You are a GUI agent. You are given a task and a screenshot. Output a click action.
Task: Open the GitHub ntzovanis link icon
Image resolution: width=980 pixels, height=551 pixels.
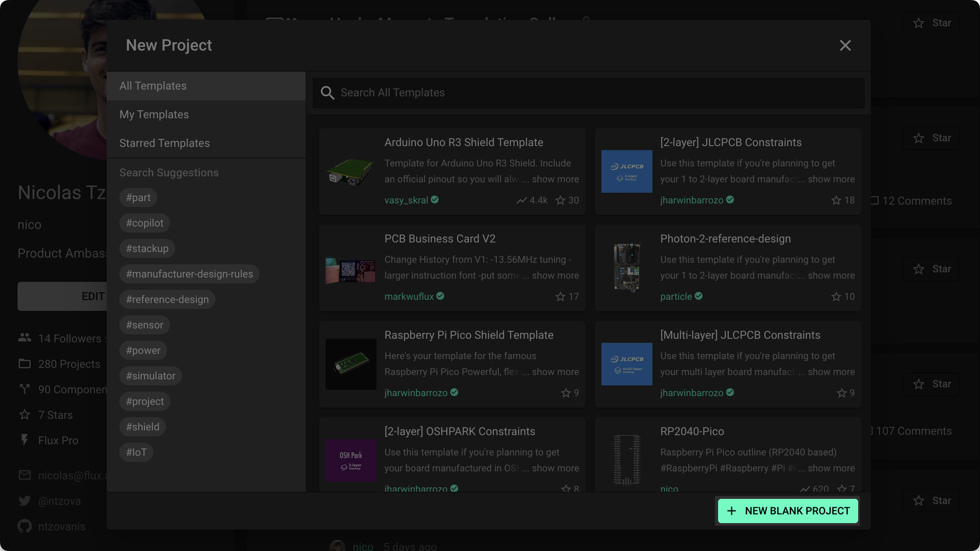(x=25, y=526)
